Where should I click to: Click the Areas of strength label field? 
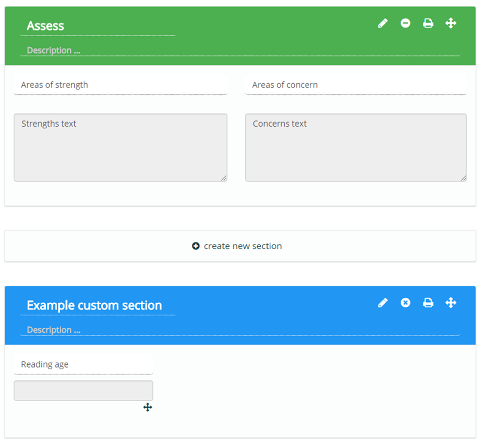pyautogui.click(x=121, y=85)
